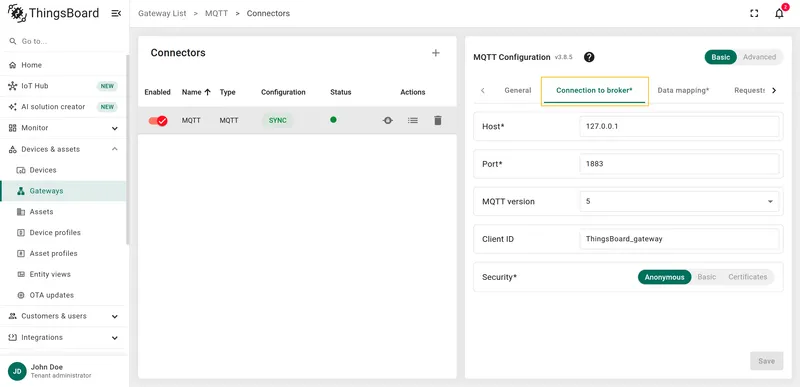This screenshot has width=800, height=387.
Task: Click the Save button
Action: coord(766,361)
